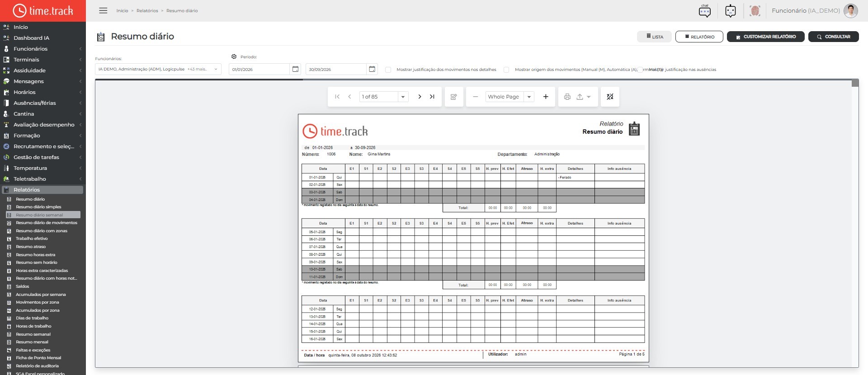The height and width of the screenshot is (375, 868).
Task: Open the chat icon in the header
Action: (x=704, y=11)
